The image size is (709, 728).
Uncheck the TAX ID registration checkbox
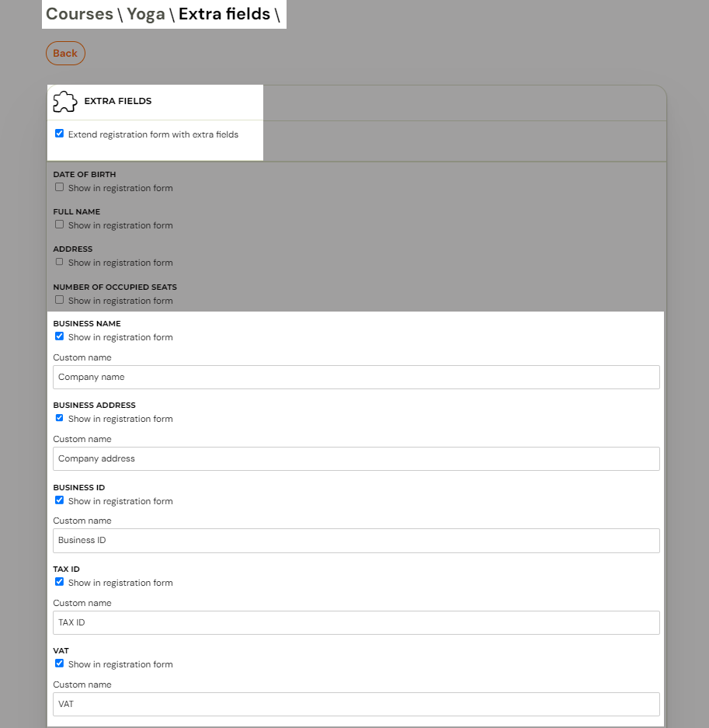tap(59, 582)
